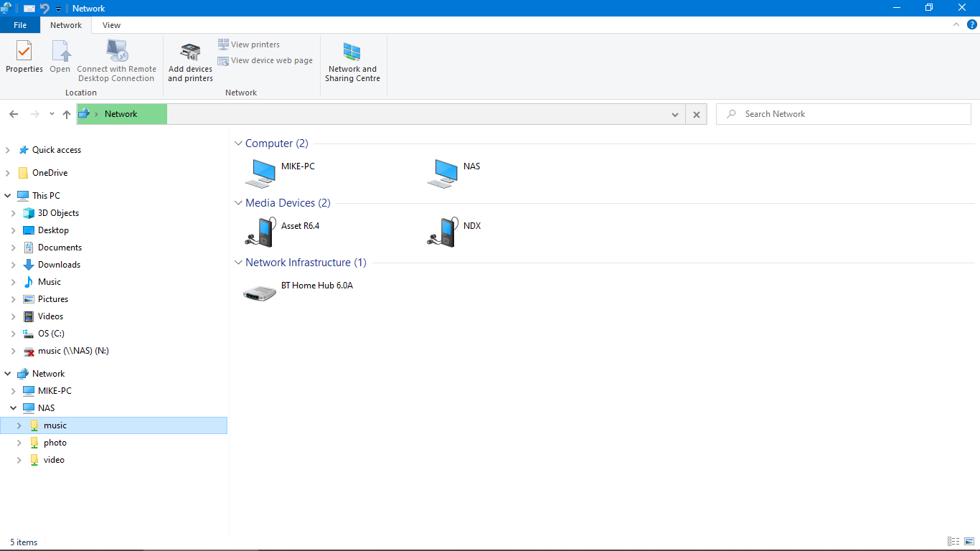The image size is (980, 551).
Task: Switch to details view layout
Action: 953,542
